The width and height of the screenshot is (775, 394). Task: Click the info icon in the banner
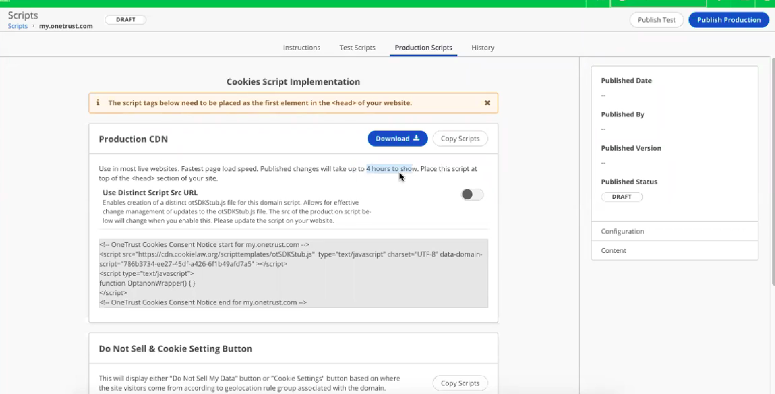point(97,103)
